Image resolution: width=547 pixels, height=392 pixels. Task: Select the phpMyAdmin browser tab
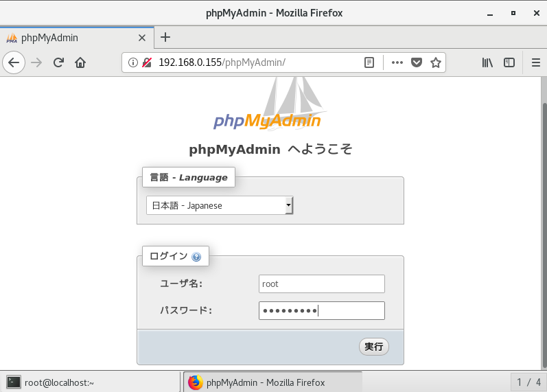pos(77,38)
